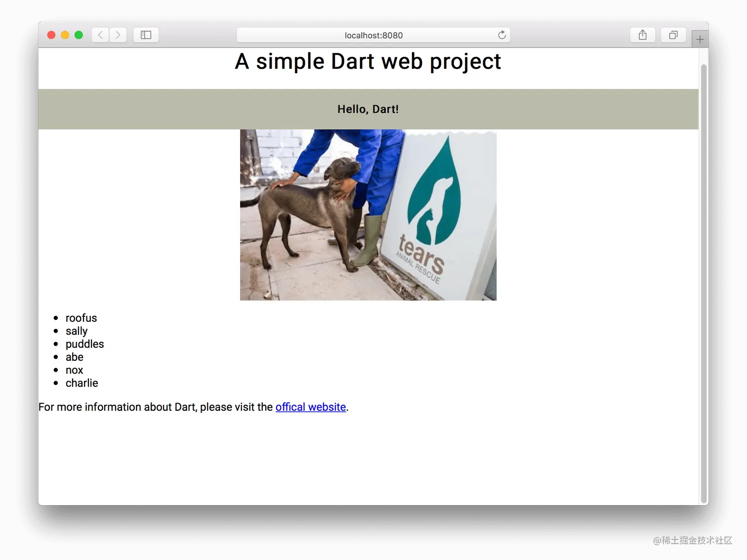The width and height of the screenshot is (747, 560).
Task: Click the green fullscreen window button
Action: point(79,35)
